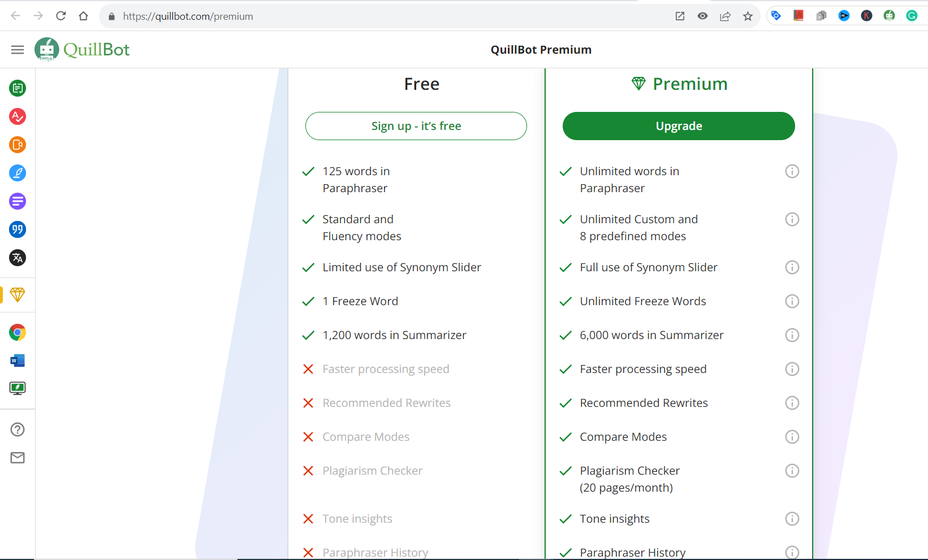Open the Help Center question mark icon

click(18, 429)
